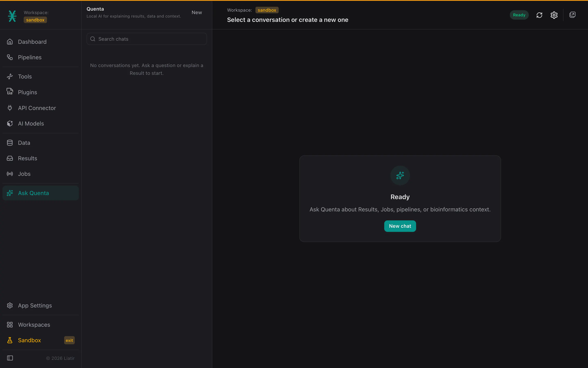The image size is (588, 368).
Task: Click the Tools icon in sidebar
Action: pyautogui.click(x=10, y=76)
